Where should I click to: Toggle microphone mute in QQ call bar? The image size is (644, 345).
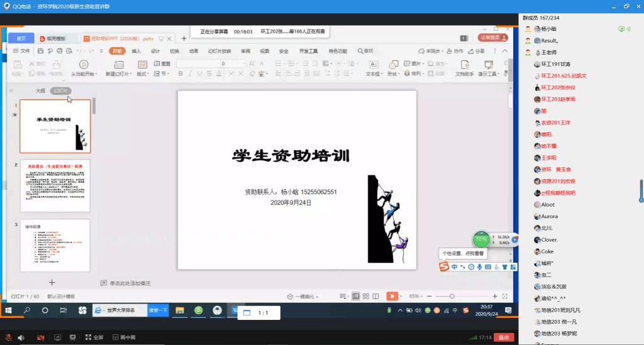tap(8, 337)
